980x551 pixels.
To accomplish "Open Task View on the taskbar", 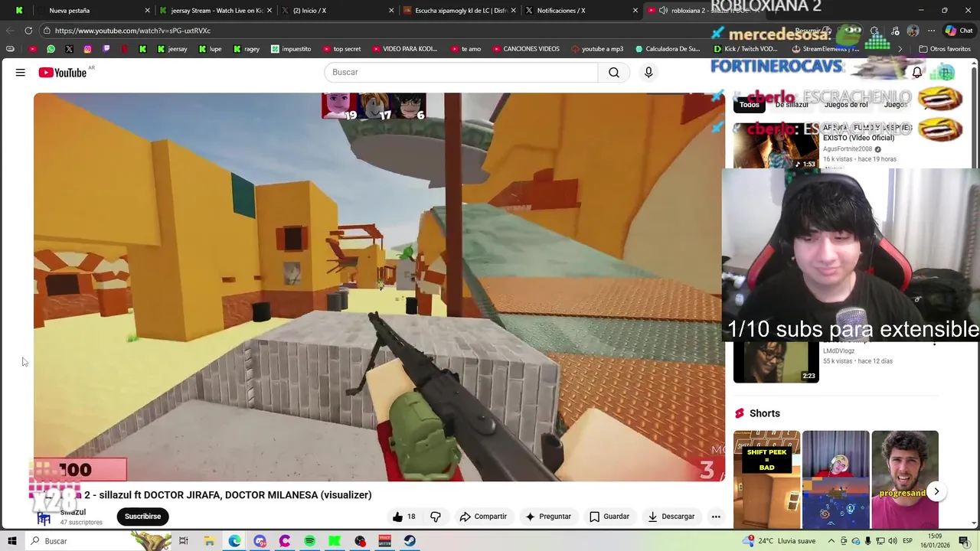I will [184, 541].
